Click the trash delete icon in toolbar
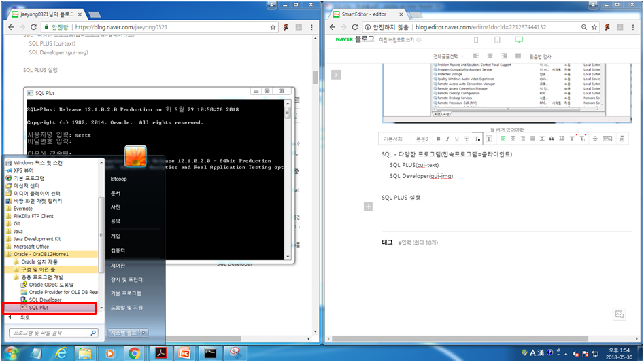 click(622, 139)
